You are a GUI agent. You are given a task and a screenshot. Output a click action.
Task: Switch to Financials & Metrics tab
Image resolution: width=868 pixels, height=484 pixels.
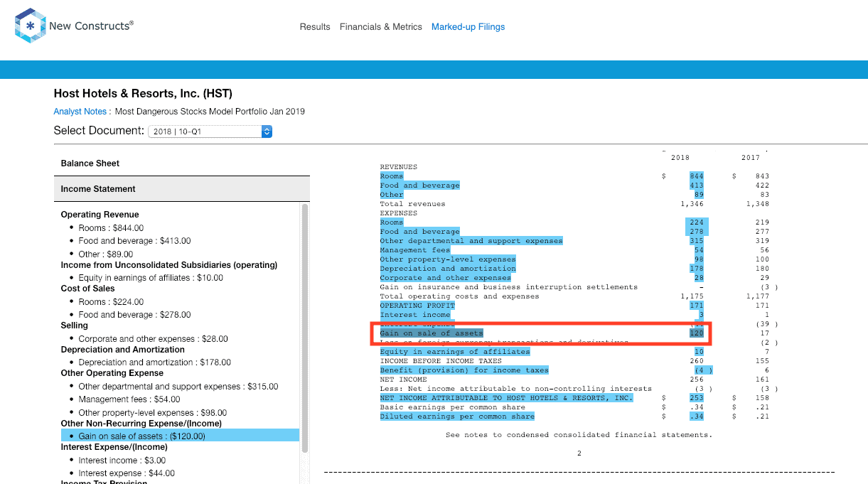381,27
